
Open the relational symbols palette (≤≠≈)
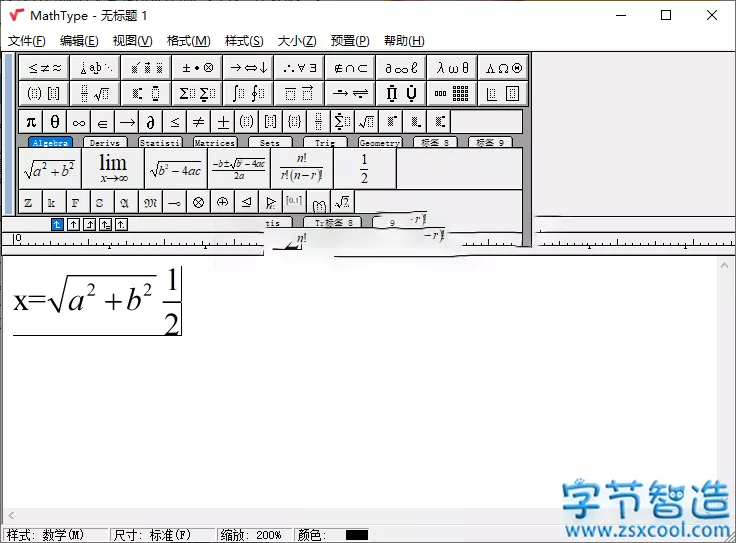tap(45, 68)
